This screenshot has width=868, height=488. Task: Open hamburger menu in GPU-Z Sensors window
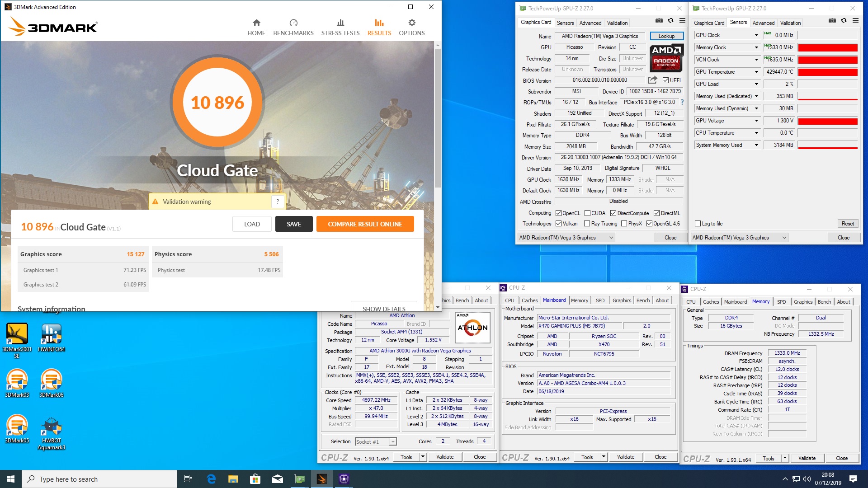[x=855, y=21]
